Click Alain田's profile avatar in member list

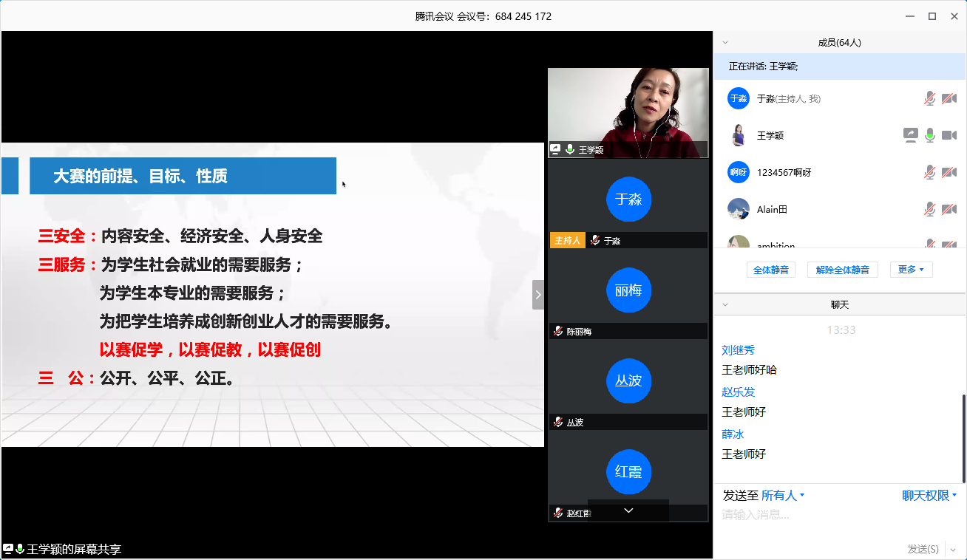click(738, 209)
